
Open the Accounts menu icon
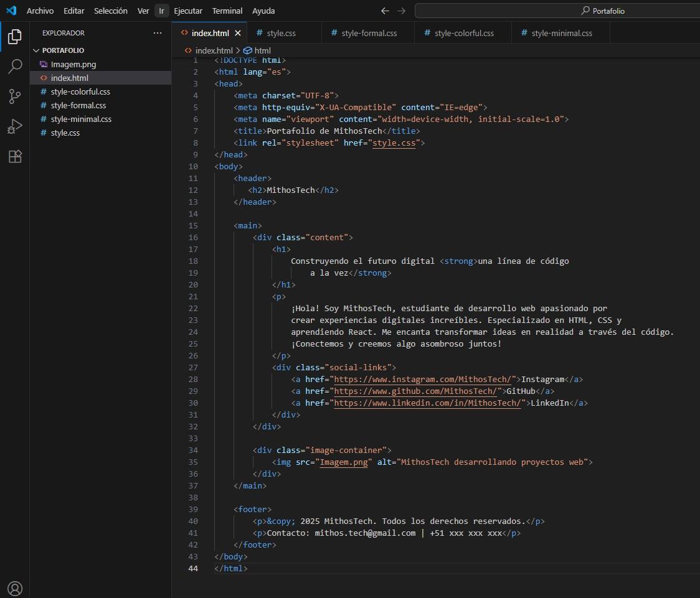pos(15,589)
